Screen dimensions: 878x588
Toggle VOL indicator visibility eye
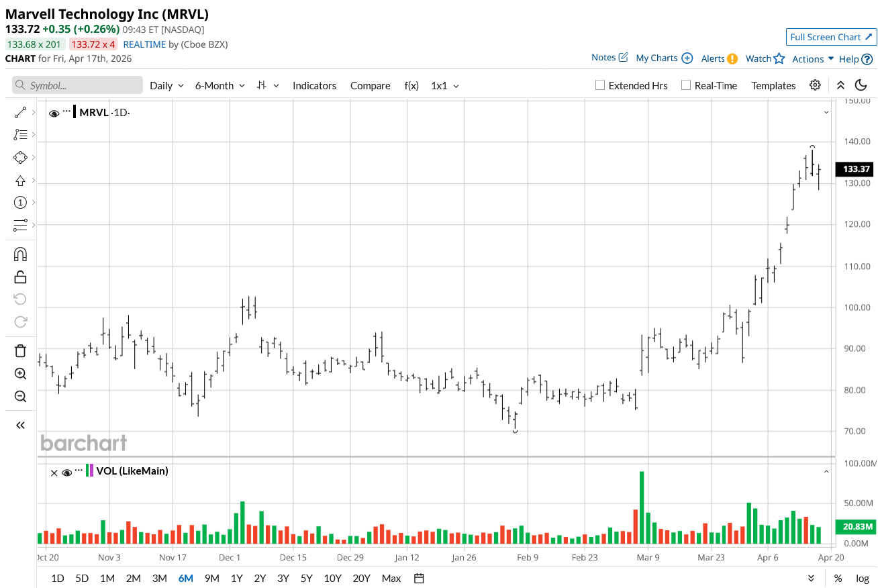(66, 473)
